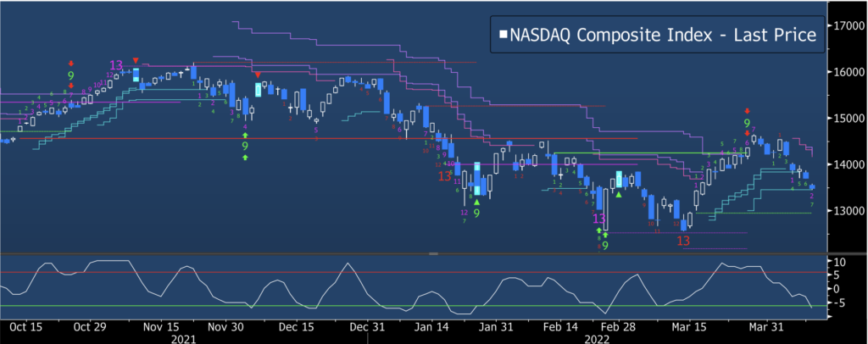The image size is (868, 344).
Task: Select the 16000 price axis label
Action: (848, 72)
